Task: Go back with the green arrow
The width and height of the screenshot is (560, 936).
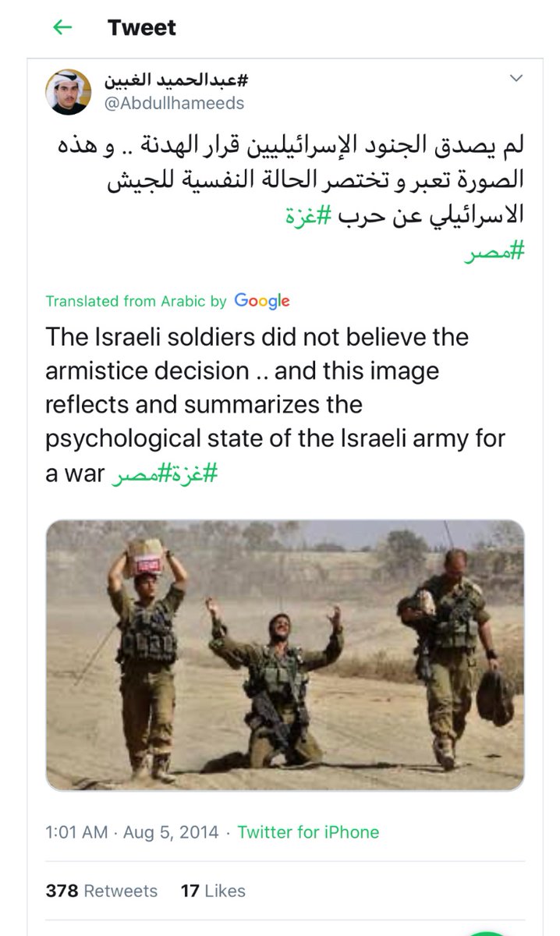Action: [62, 27]
